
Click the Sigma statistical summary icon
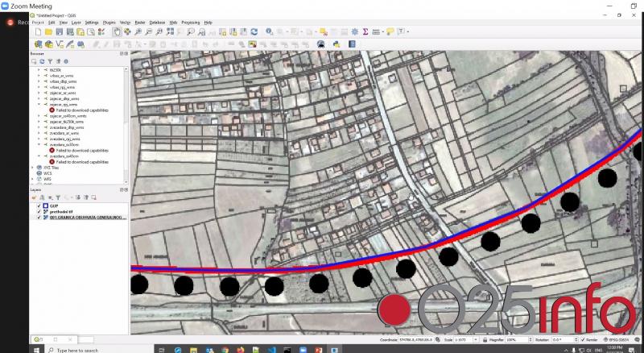(365, 31)
